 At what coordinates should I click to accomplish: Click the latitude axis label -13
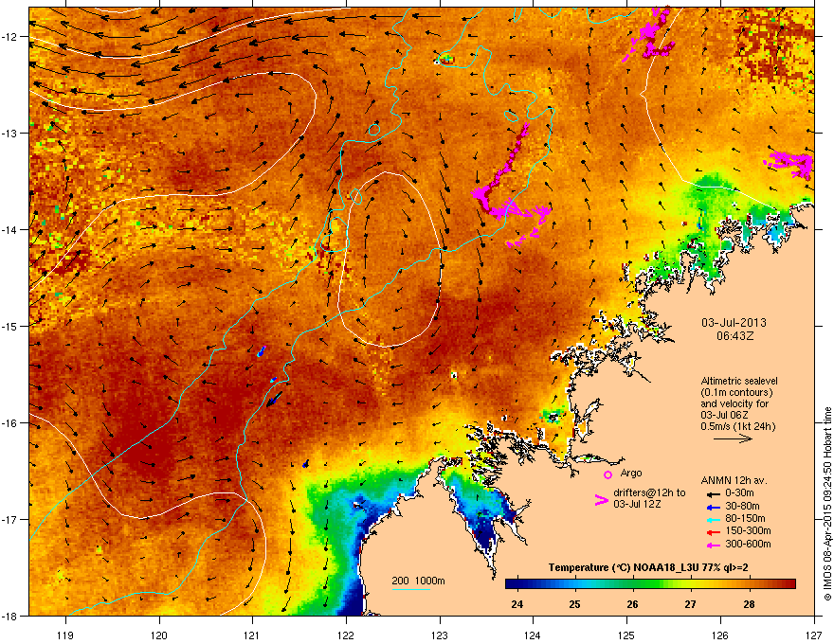[9, 134]
